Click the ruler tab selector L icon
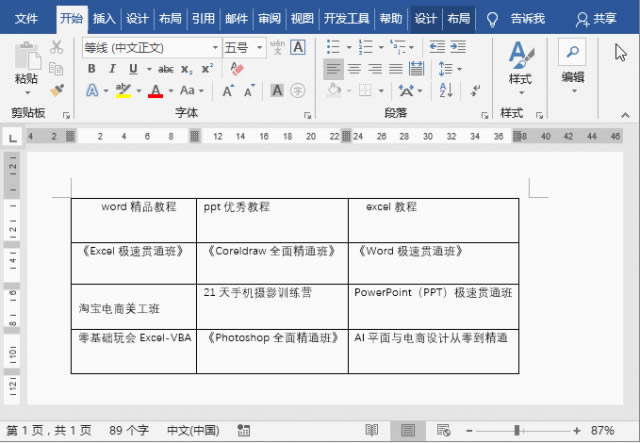The image size is (640, 443). coord(13,137)
